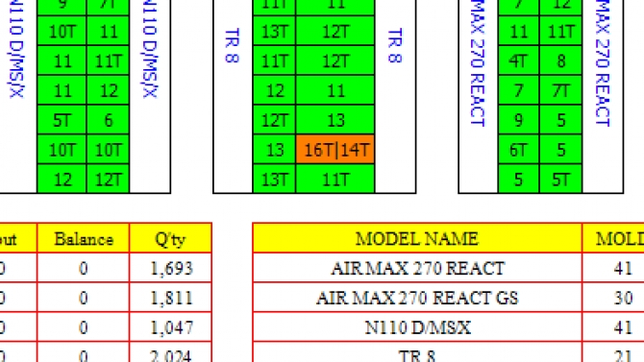
Task: Click the 6 cell in N110 block
Action: [x=108, y=120]
